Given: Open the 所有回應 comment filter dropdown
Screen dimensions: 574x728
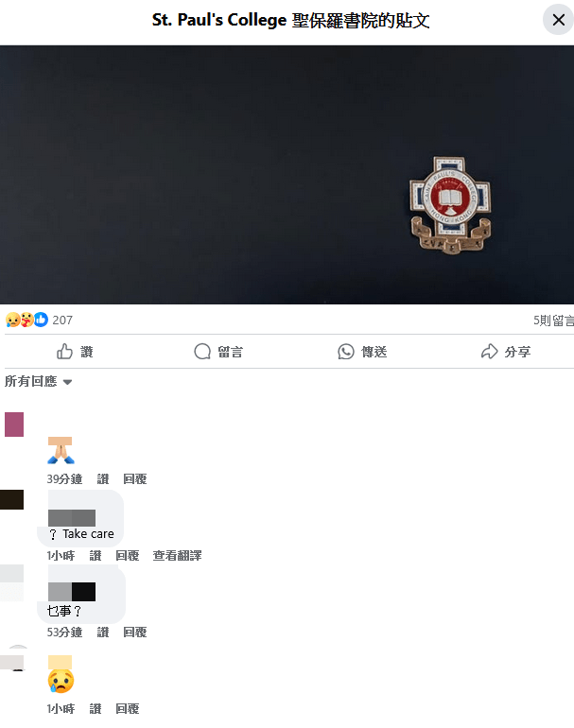Looking at the screenshot, I should point(38,382).
